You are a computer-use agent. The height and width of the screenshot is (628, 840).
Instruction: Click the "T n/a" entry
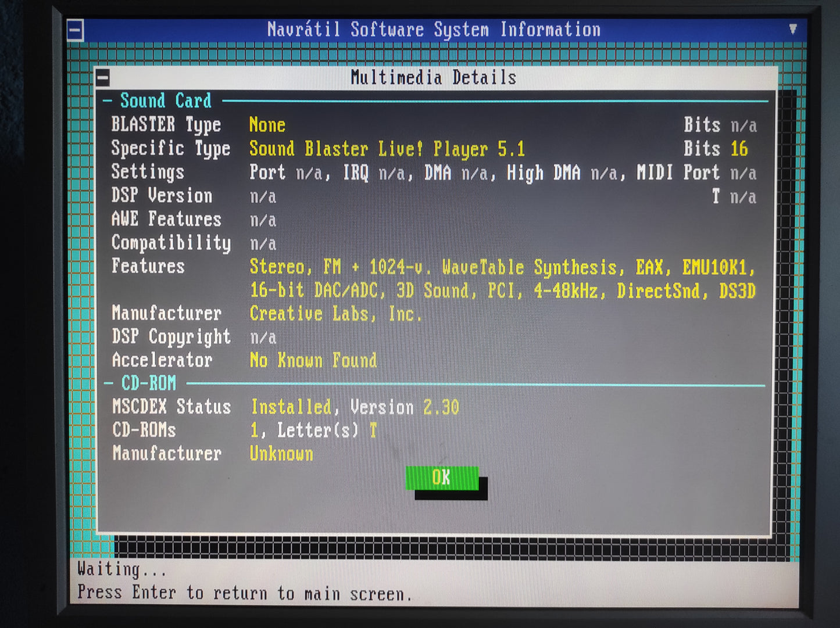coord(734,197)
